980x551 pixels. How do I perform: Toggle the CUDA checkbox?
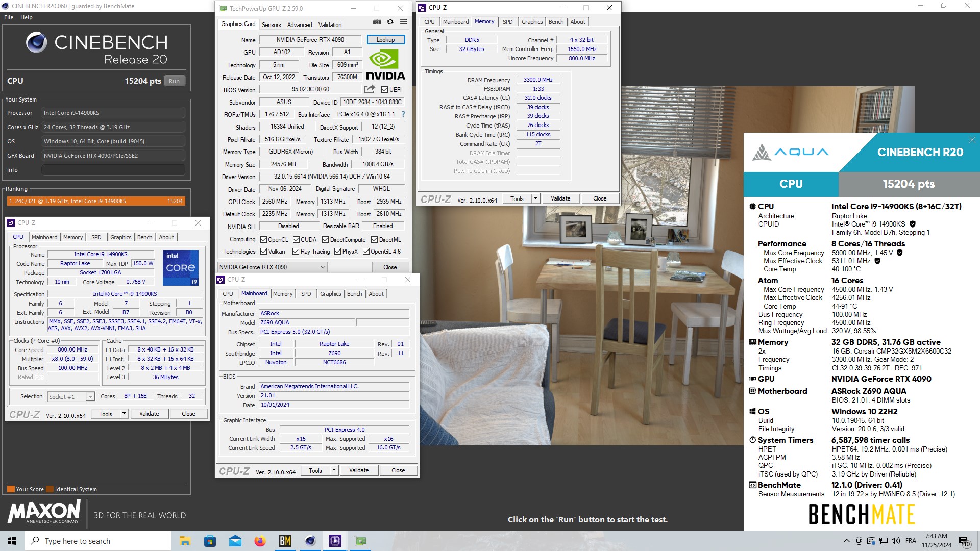point(296,240)
